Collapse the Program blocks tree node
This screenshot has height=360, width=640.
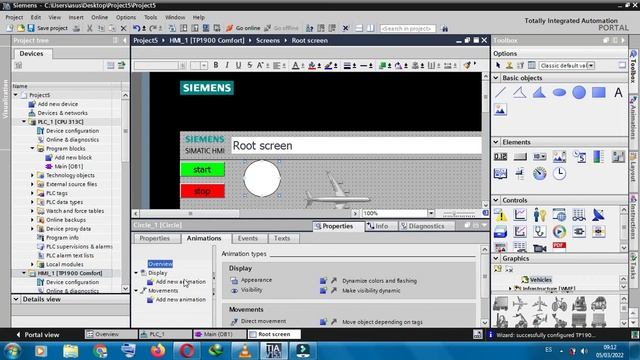pos(32,149)
